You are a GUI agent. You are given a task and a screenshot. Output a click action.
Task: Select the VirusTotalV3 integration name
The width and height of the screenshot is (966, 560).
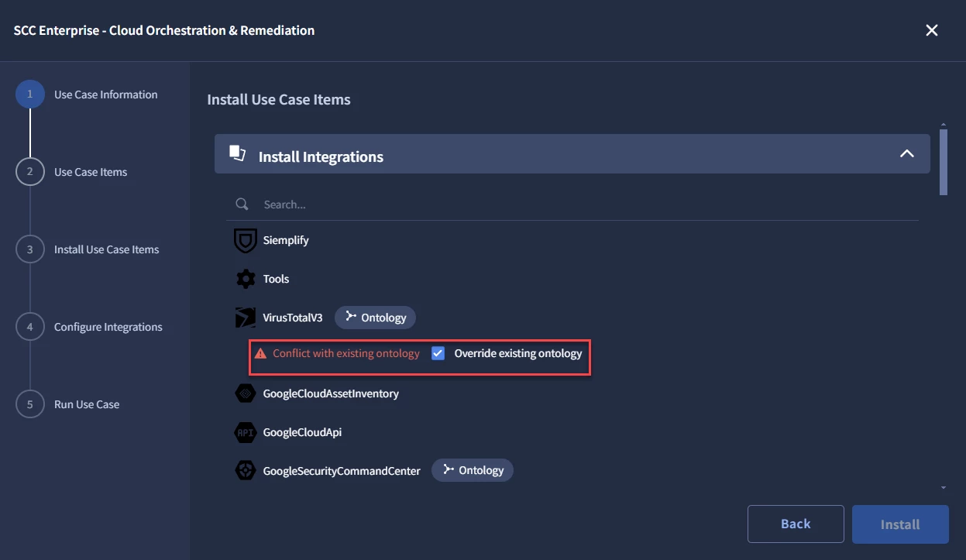coord(293,318)
